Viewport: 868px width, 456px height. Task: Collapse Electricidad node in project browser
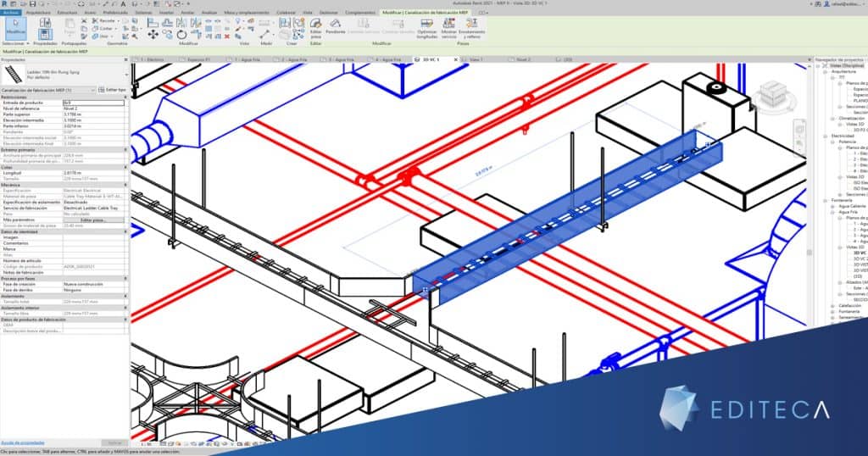click(x=826, y=136)
